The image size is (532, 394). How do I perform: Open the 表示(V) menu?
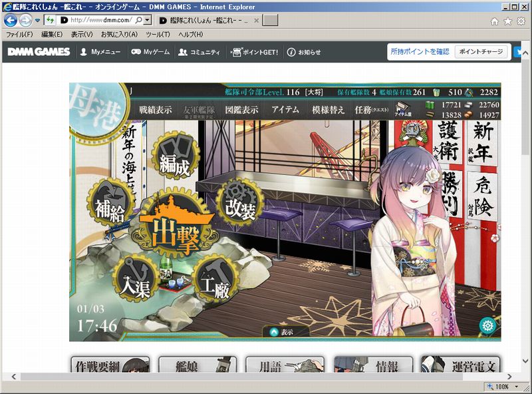click(82, 35)
